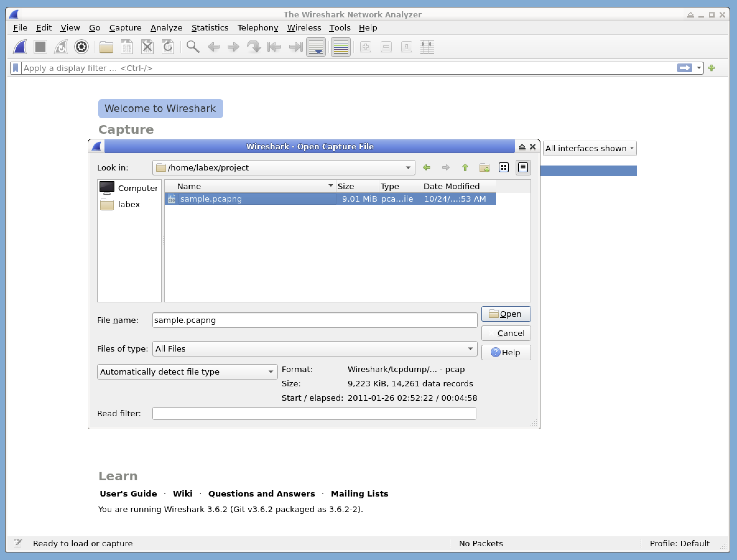Go to first packet icon
The image size is (737, 560).
coord(275,47)
